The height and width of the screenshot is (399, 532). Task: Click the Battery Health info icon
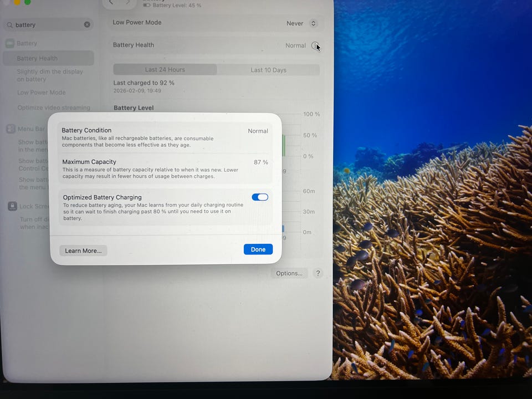(x=315, y=45)
